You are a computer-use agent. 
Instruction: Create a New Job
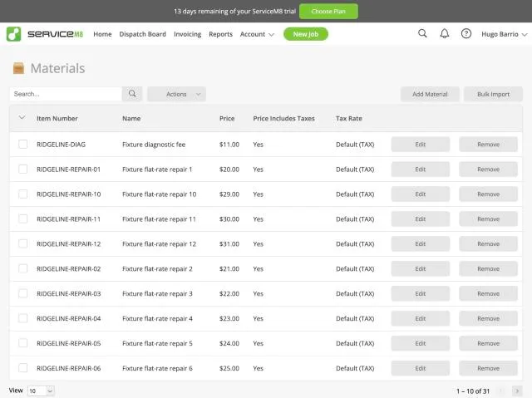306,34
